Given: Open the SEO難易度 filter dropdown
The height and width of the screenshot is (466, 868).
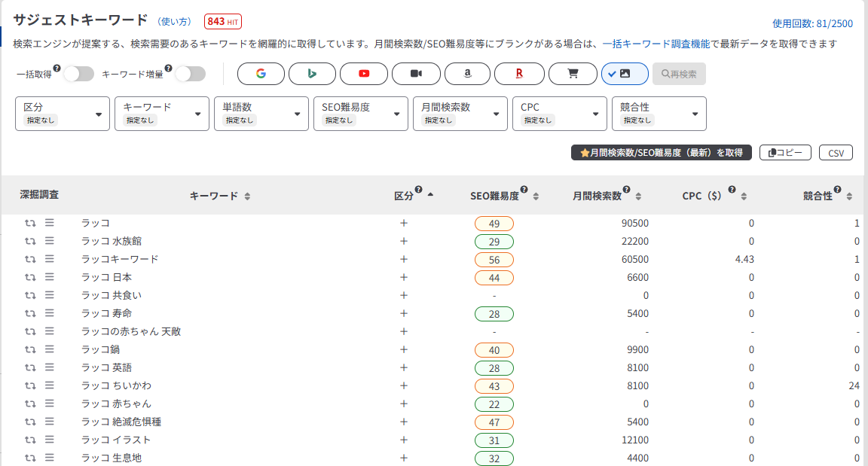Looking at the screenshot, I should [360, 114].
